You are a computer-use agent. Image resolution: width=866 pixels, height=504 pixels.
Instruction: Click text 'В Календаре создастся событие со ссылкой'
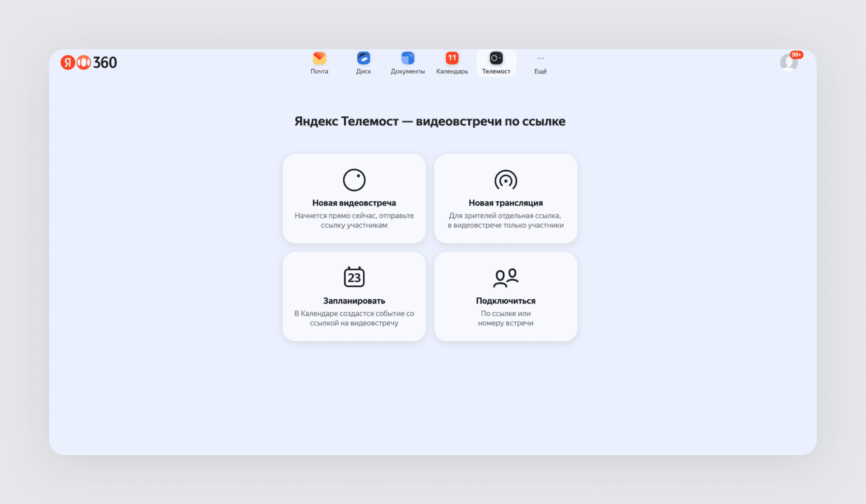coord(354,318)
